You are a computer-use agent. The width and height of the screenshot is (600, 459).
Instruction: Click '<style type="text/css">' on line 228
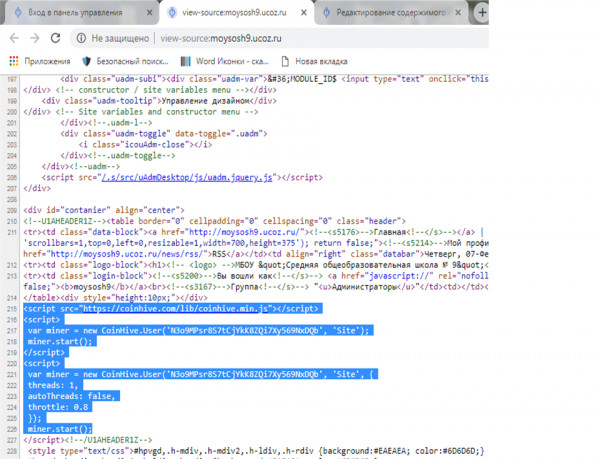80,451
